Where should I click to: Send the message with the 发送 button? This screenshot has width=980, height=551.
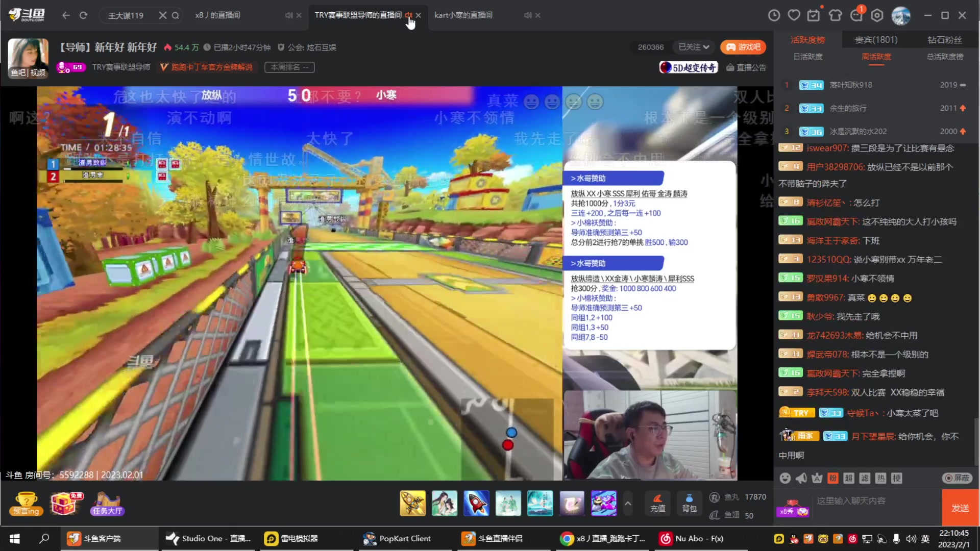tap(960, 508)
